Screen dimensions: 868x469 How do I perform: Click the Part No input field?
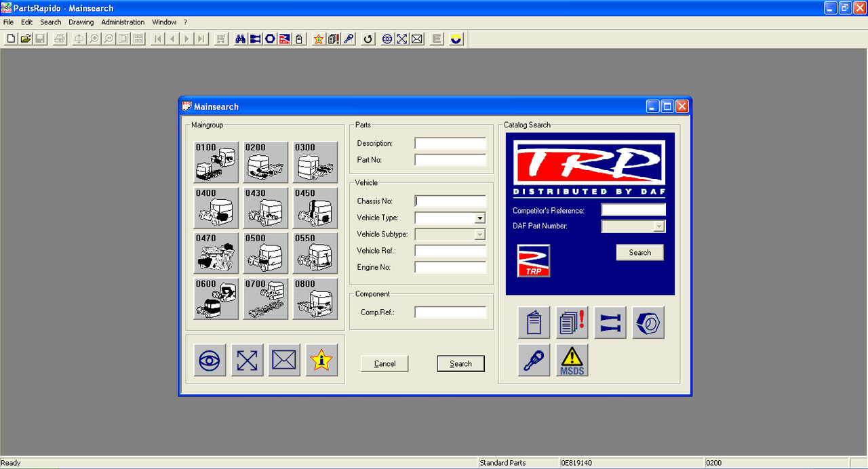[450, 160]
